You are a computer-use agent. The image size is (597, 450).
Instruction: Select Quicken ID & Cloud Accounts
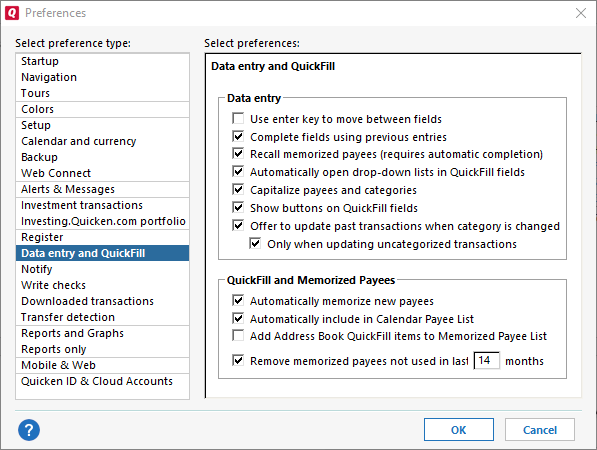[x=102, y=381]
